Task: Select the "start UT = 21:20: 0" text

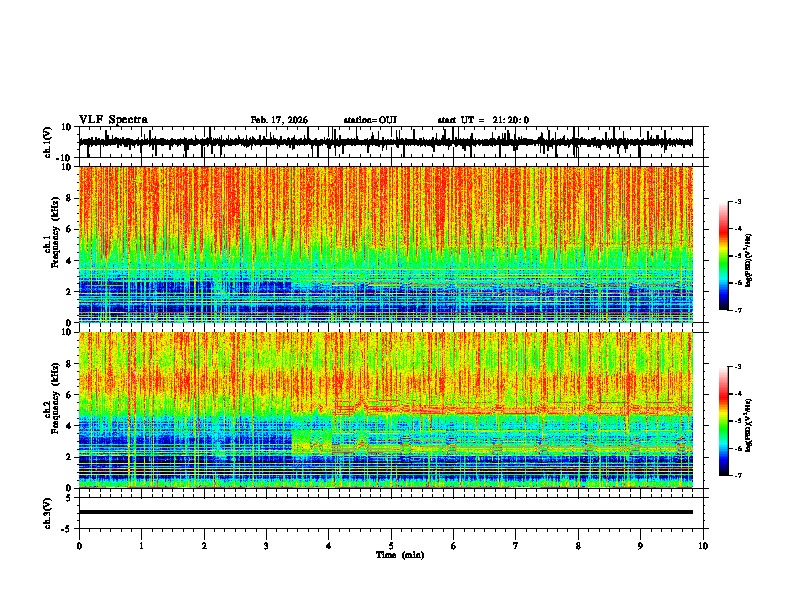Action: (x=483, y=120)
